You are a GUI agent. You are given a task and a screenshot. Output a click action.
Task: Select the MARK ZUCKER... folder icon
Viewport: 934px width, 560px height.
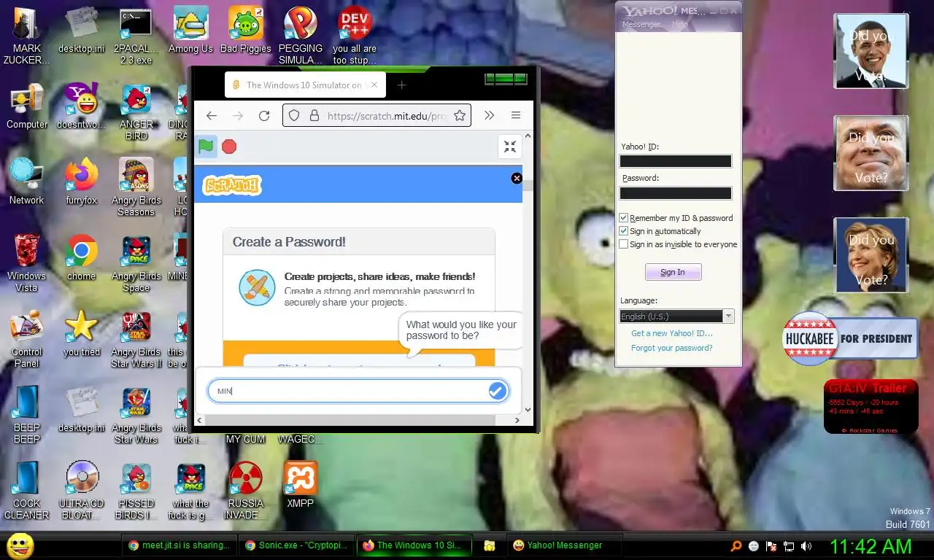click(27, 36)
